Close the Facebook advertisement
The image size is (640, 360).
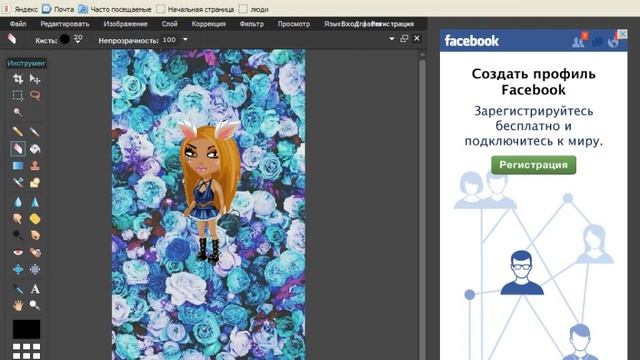tap(622, 34)
